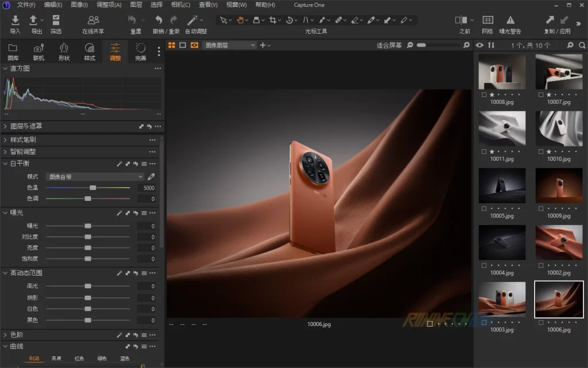Select the orange pan hand tool
The image size is (588, 368).
(x=241, y=20)
